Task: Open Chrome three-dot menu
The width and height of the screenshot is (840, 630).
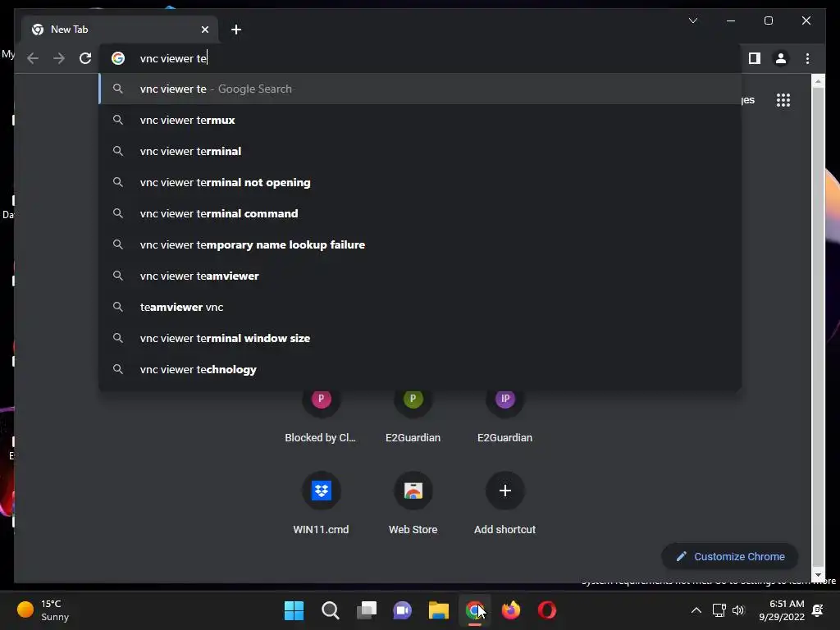Action: pos(807,58)
